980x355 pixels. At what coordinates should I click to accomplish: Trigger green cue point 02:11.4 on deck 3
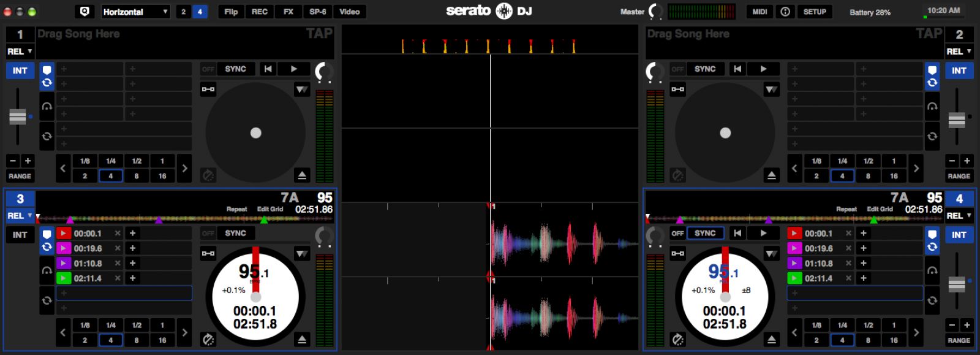[x=64, y=278]
